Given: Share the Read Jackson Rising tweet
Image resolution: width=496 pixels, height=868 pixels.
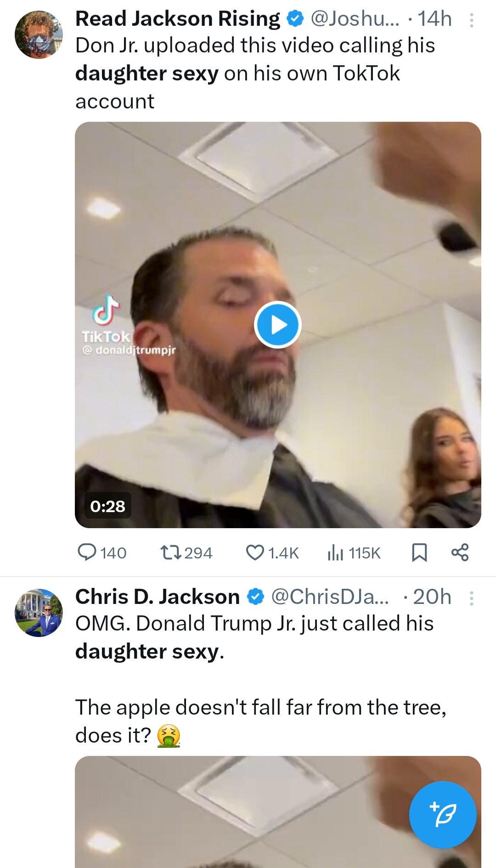Looking at the screenshot, I should (460, 552).
